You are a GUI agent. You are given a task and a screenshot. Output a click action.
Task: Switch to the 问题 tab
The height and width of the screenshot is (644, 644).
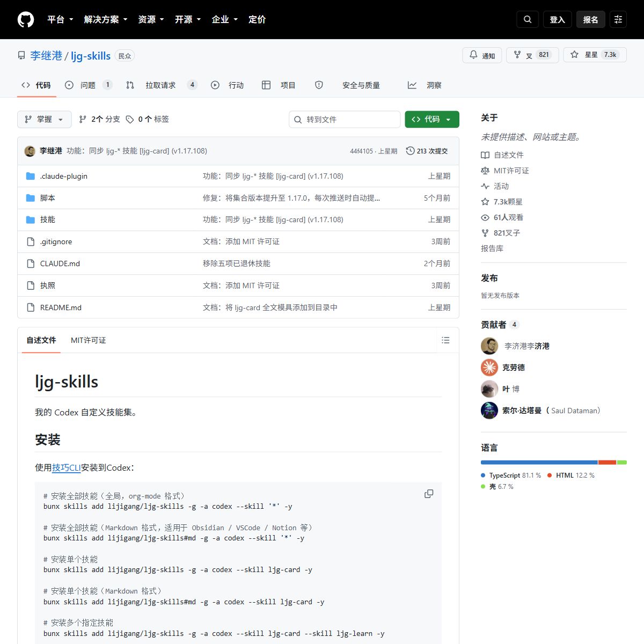pos(89,85)
